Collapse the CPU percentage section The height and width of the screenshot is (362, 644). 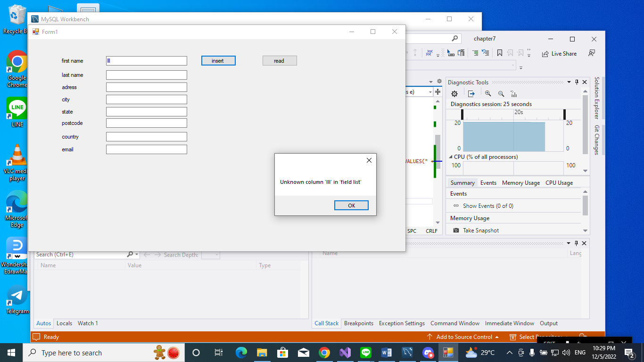[450, 157]
